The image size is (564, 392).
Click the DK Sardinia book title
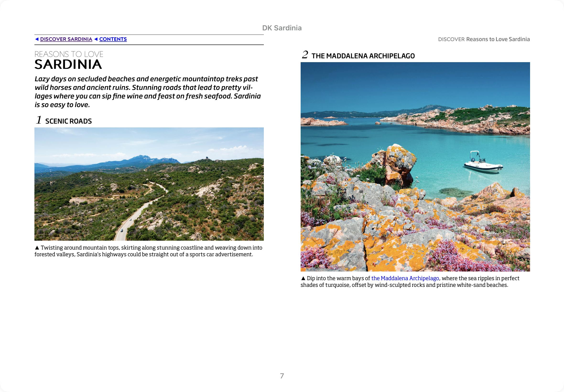(282, 28)
